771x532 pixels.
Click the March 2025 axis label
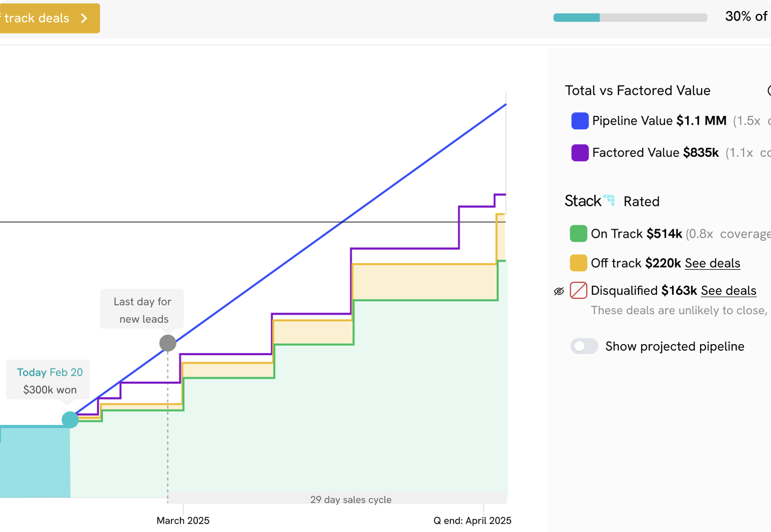point(183,521)
